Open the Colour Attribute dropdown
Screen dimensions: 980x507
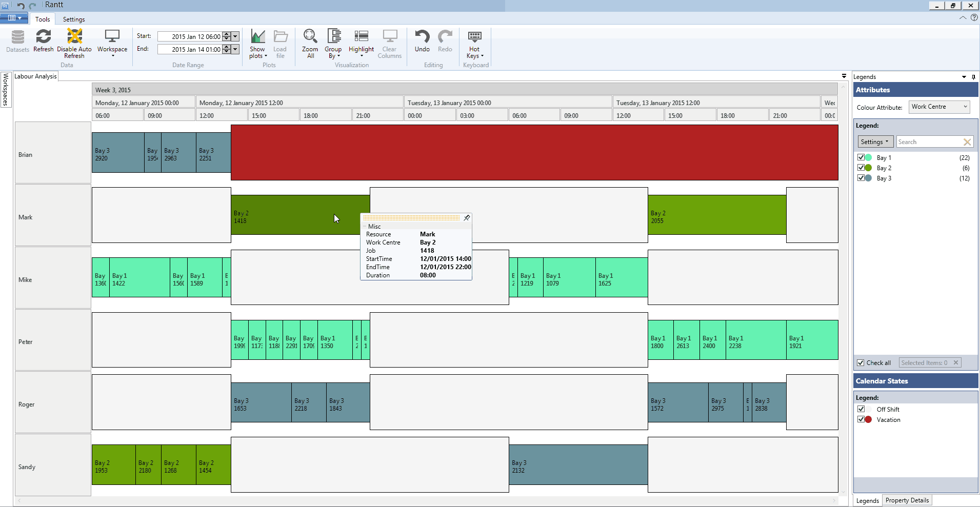939,107
